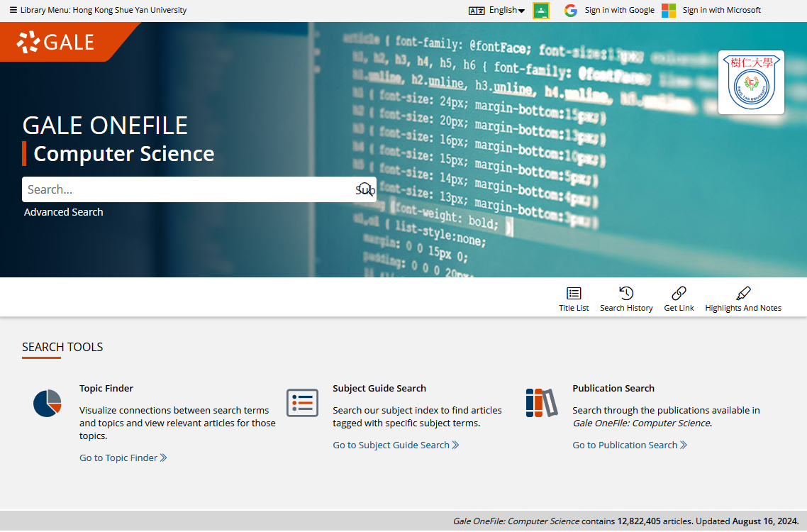Screen dimensions: 807x532
Task: Follow Go to Subject Guide Search link
Action: pyautogui.click(x=396, y=445)
